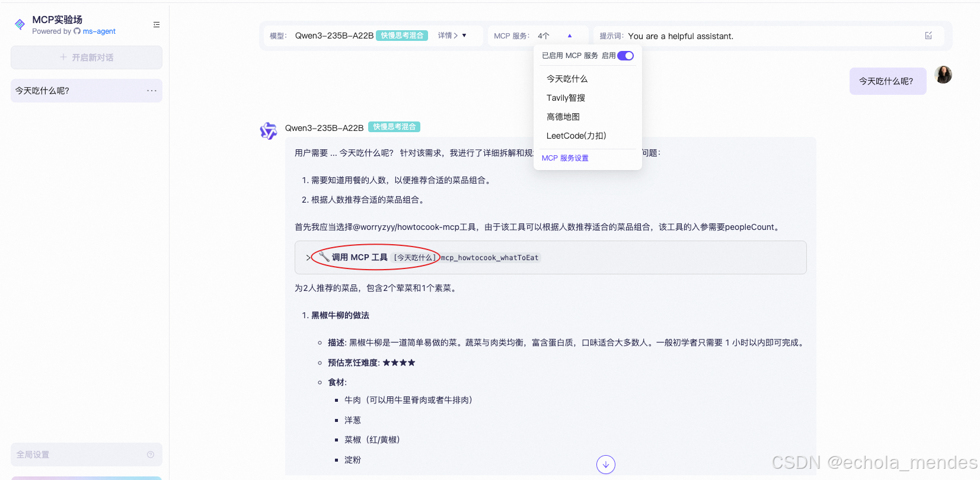Viewport: 980px width, 480px height.
Task: Click the Qwen assistant avatar icon
Action: [269, 131]
